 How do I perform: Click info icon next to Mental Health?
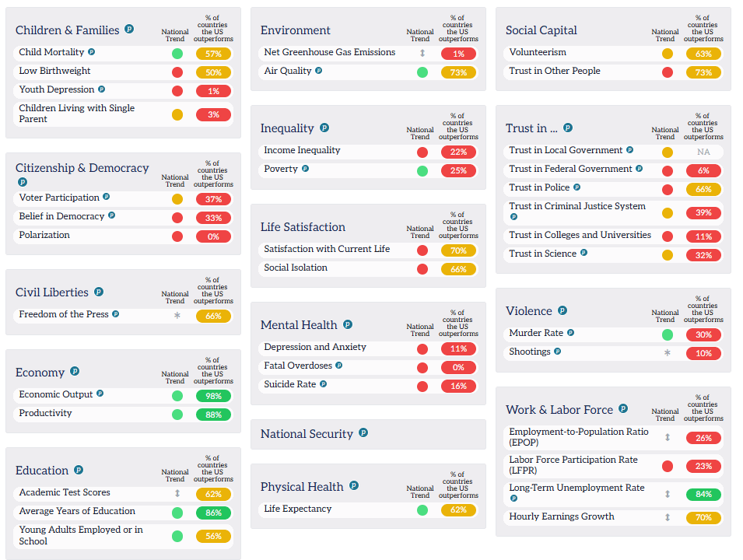click(347, 324)
